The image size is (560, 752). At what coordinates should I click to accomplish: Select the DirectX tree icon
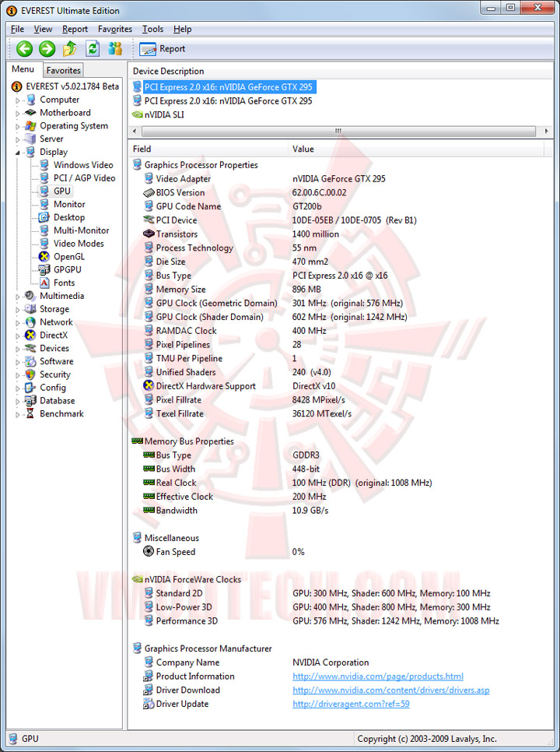pyautogui.click(x=30, y=336)
